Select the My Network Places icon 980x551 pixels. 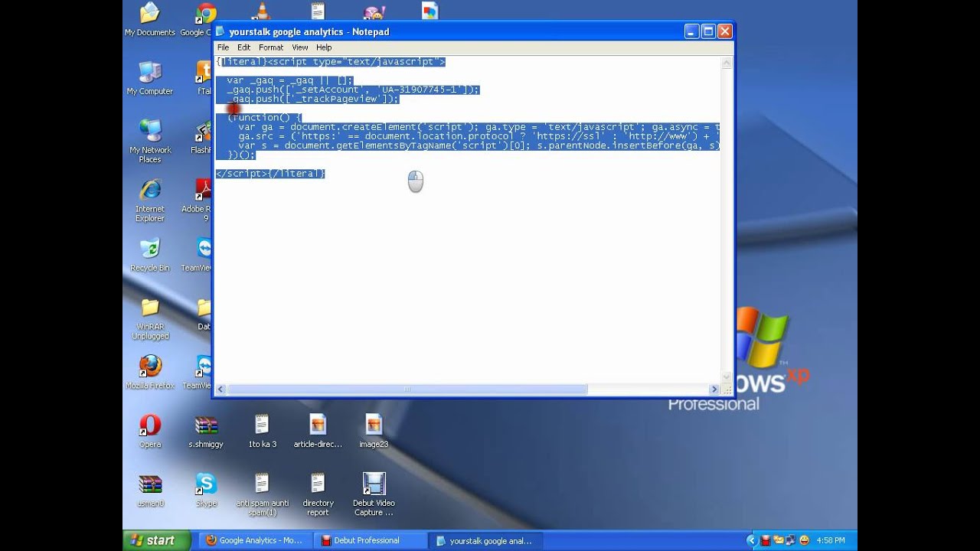(x=150, y=142)
